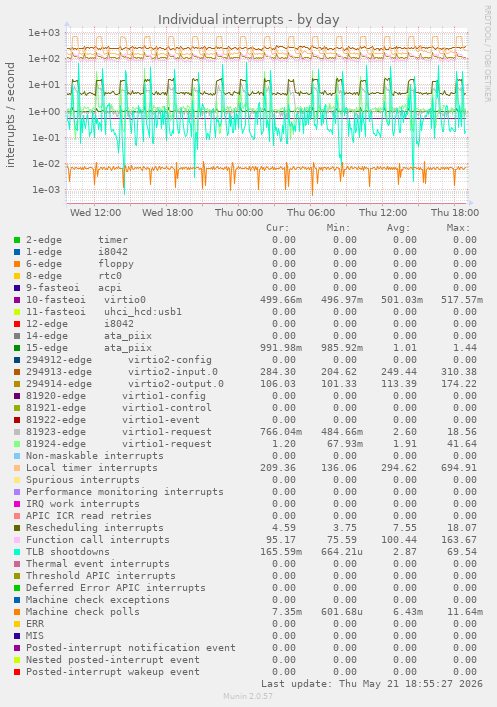The width and height of the screenshot is (497, 707).
Task: Click the Max column header
Action: [x=459, y=228]
